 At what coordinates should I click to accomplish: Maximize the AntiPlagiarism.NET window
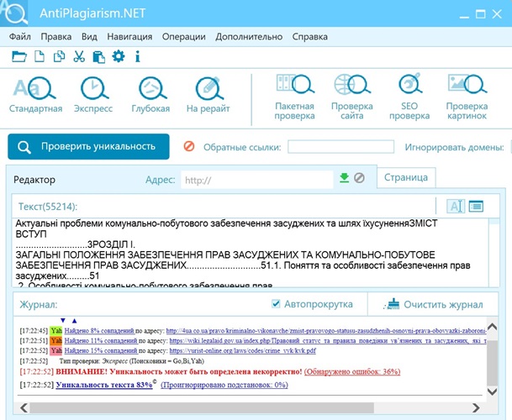(x=480, y=14)
